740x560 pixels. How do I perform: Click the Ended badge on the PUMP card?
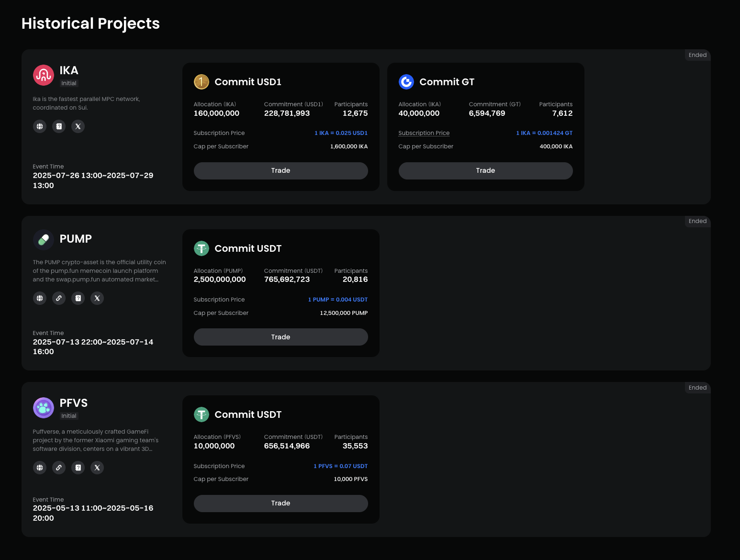697,221
